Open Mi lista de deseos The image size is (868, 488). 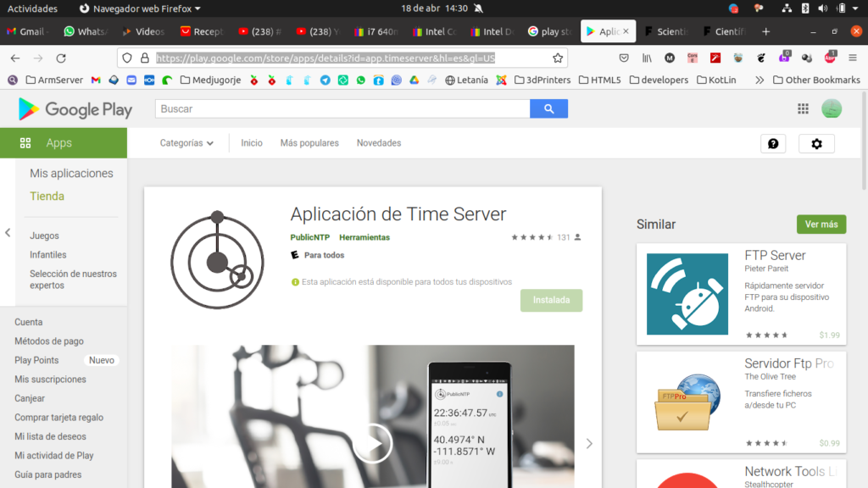50,436
